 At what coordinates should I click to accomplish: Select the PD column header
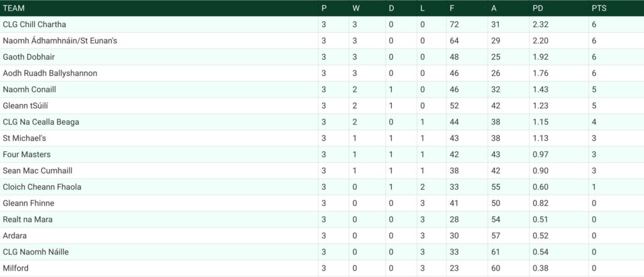click(x=537, y=8)
